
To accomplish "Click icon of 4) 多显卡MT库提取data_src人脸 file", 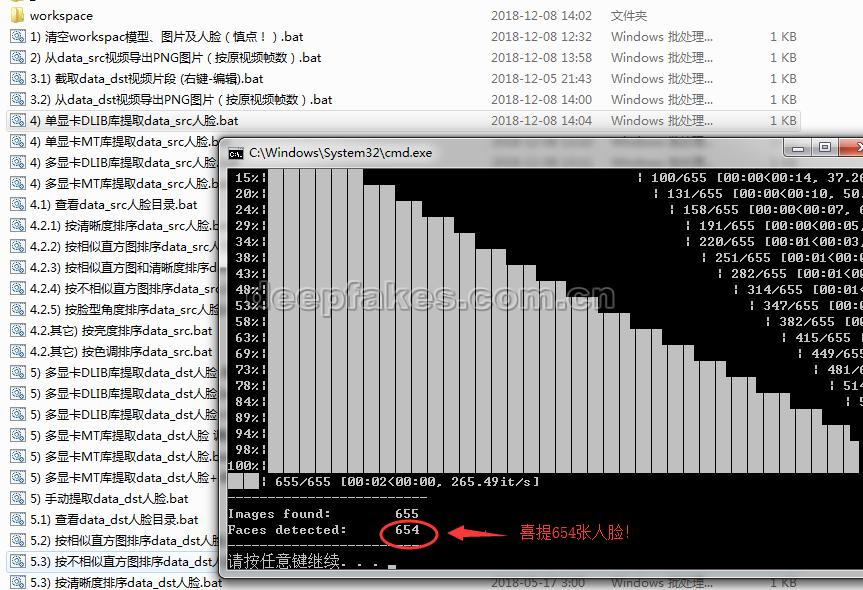I will click(18, 183).
